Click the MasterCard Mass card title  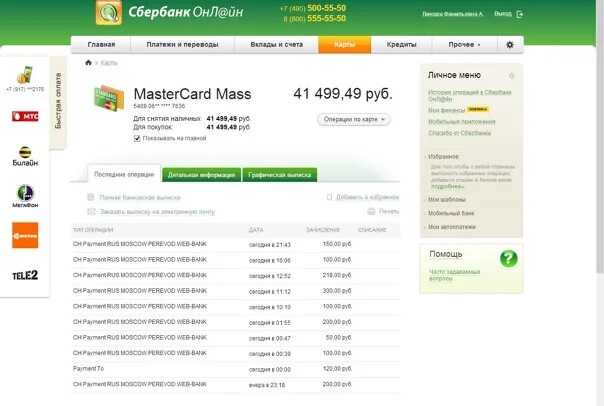coord(192,94)
